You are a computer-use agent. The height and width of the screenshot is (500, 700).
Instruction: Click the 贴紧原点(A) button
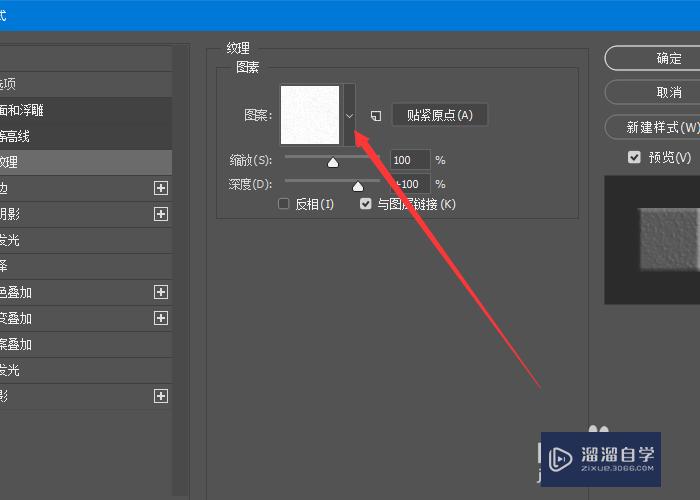(x=440, y=115)
